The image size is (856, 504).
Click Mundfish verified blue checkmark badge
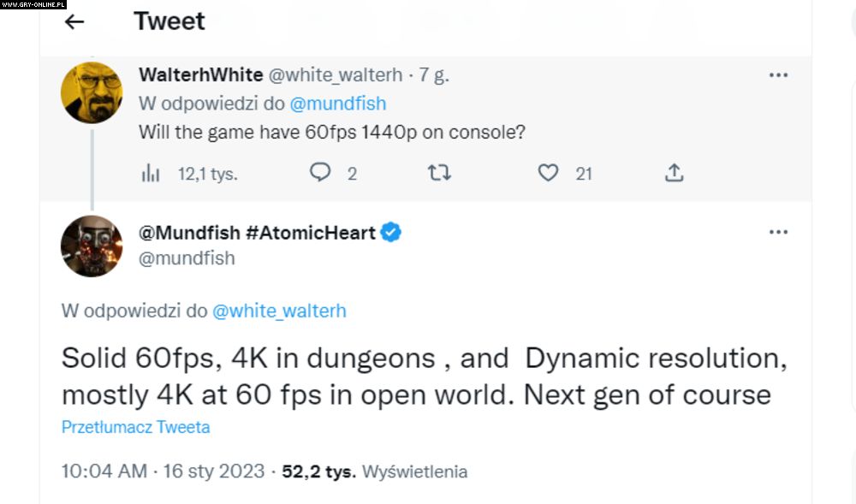(x=391, y=232)
